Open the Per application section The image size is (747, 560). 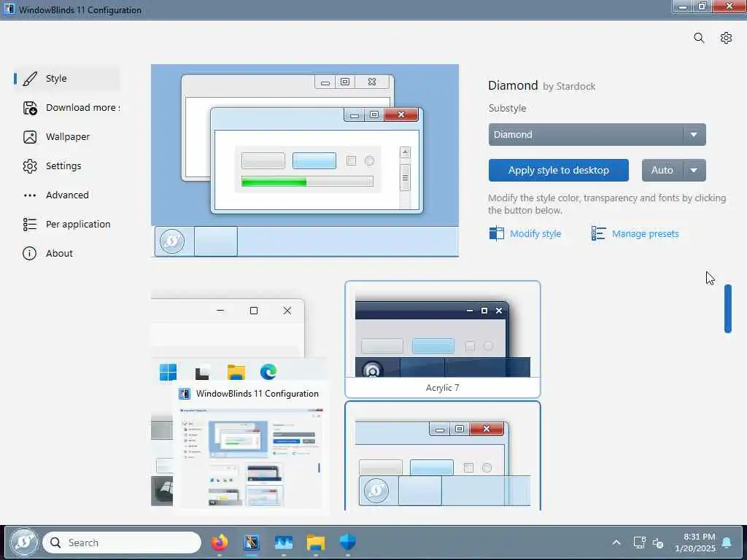pyautogui.click(x=66, y=225)
